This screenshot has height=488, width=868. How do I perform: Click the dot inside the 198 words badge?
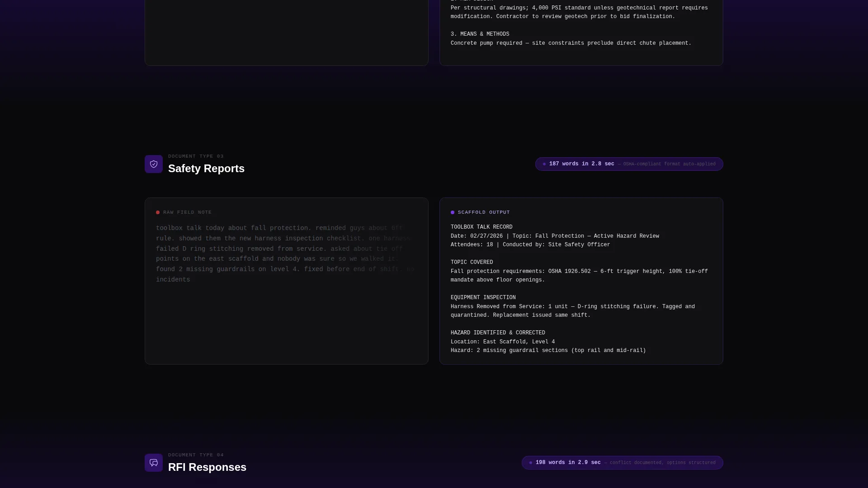click(x=531, y=463)
